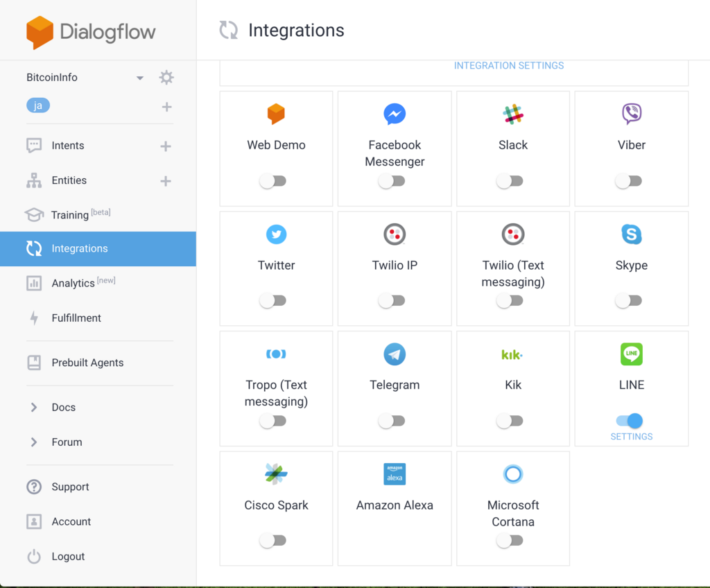This screenshot has width=710, height=588.
Task: Enable the Slack integration toggle
Action: click(510, 181)
